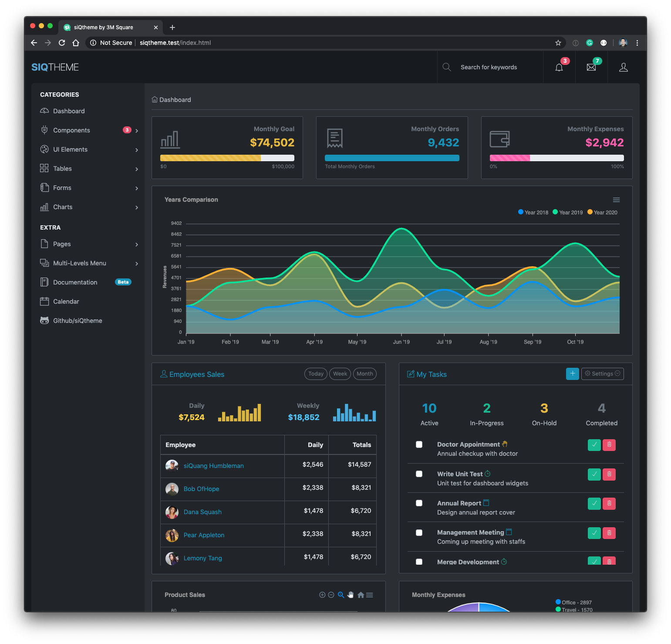Image resolution: width=671 pixels, height=644 pixels.
Task: Add a new task with plus button
Action: tap(573, 373)
